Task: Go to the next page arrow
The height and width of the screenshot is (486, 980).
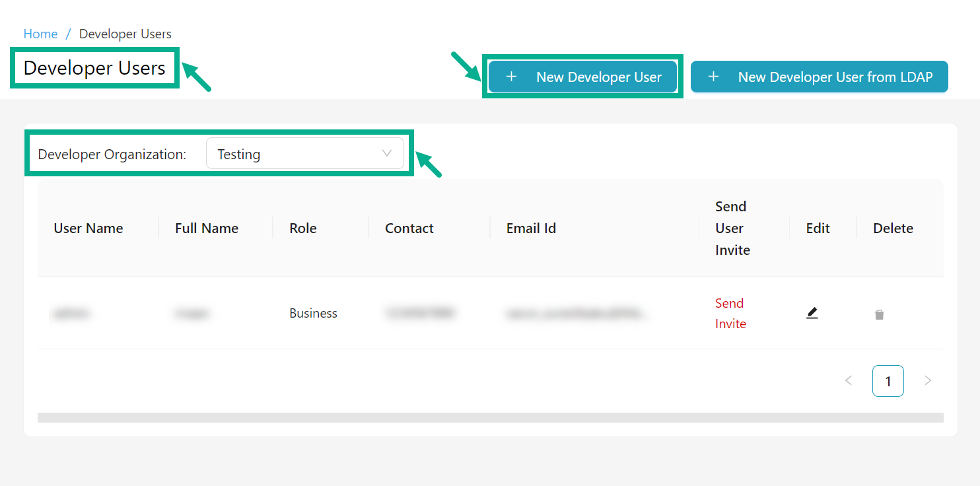Action: click(928, 380)
